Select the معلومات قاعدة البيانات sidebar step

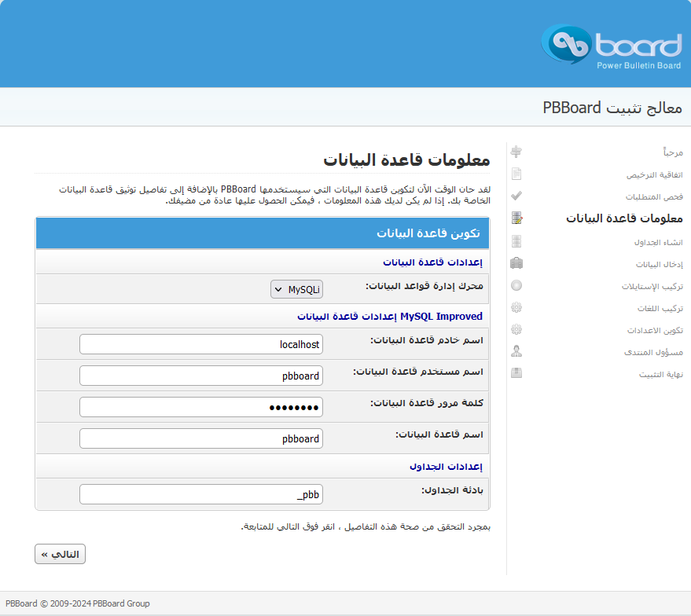pyautogui.click(x=624, y=218)
